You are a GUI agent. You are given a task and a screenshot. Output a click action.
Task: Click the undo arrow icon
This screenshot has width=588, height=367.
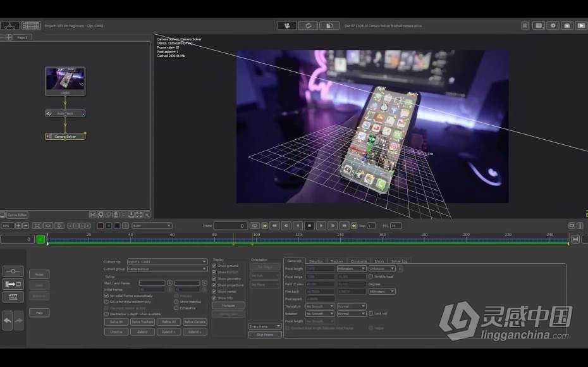[8, 320]
